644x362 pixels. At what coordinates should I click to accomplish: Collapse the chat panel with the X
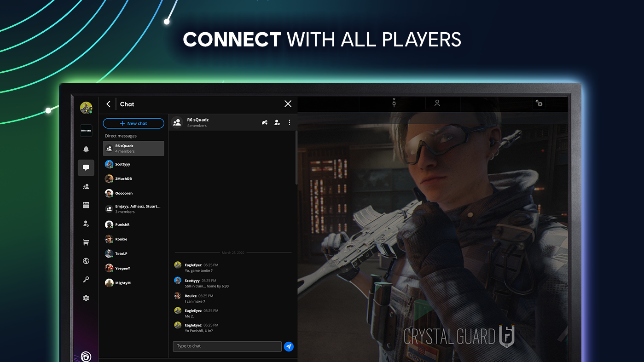pos(288,104)
